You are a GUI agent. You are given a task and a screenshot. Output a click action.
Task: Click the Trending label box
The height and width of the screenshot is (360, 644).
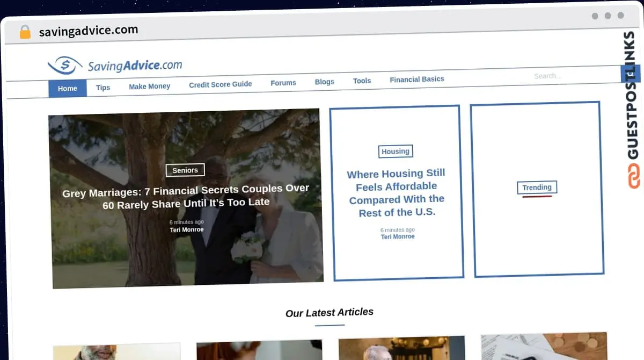pos(537,188)
